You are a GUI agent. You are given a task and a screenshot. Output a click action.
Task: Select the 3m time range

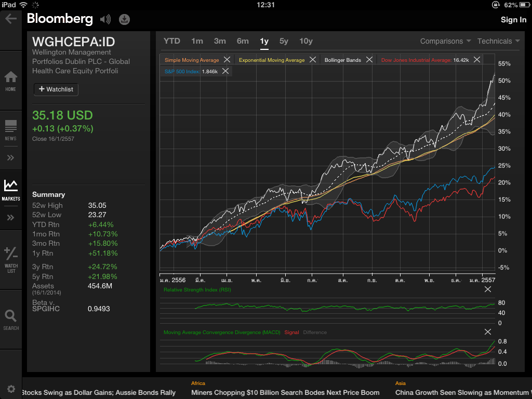coord(220,41)
